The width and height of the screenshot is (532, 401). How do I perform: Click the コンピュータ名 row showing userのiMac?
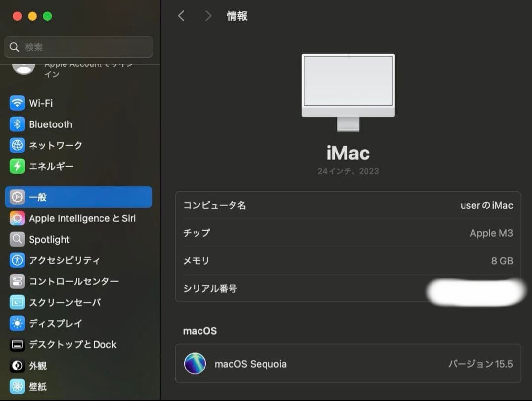pos(348,205)
